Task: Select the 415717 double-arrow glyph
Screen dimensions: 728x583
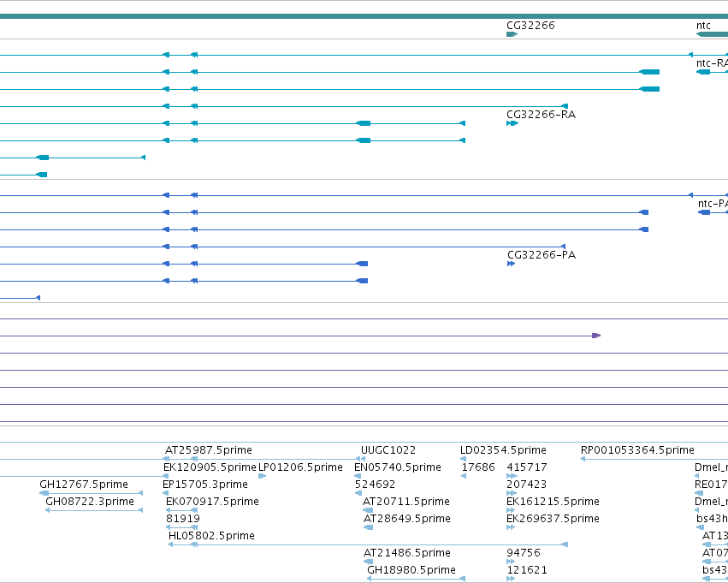Action: (x=512, y=476)
